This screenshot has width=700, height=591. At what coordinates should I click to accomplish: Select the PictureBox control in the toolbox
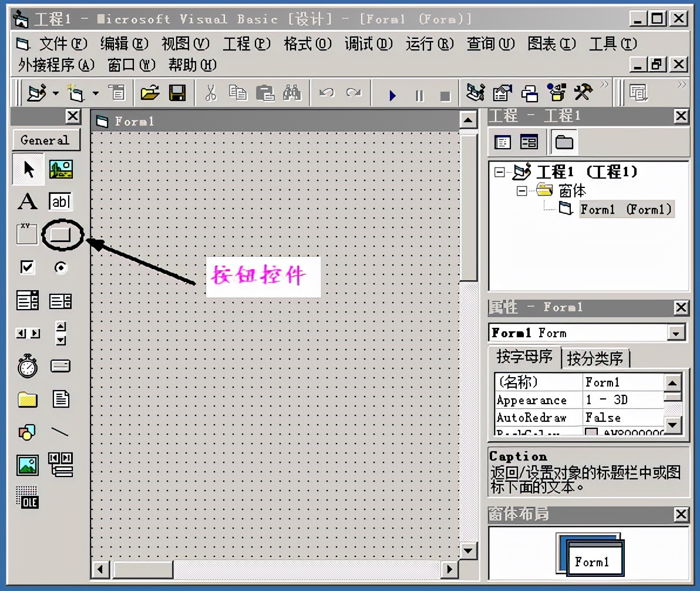pos(60,169)
